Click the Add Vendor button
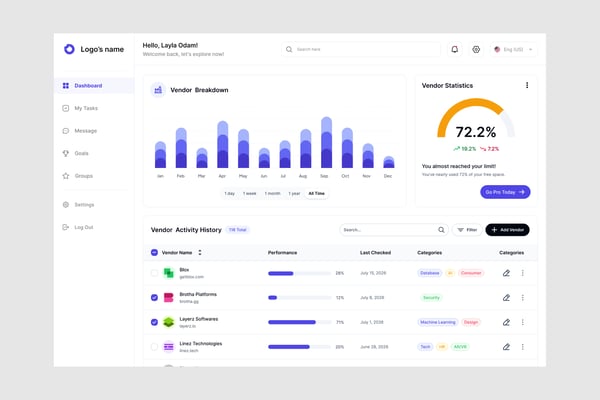 click(x=507, y=230)
